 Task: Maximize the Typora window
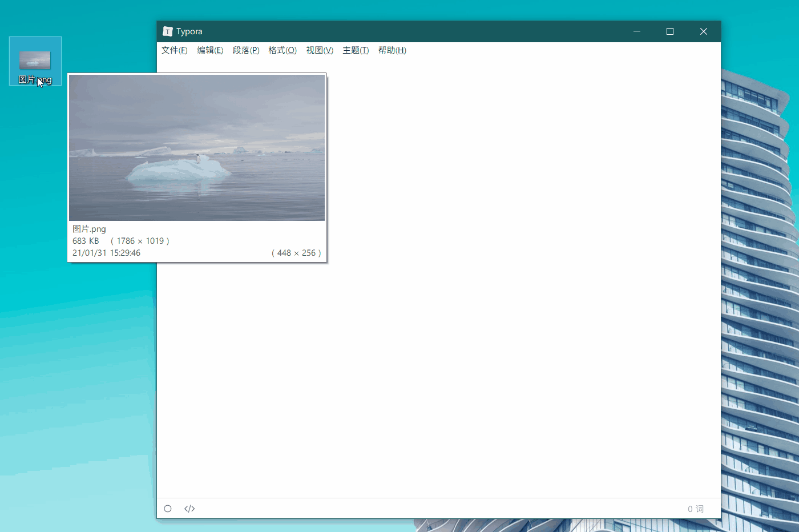670,31
